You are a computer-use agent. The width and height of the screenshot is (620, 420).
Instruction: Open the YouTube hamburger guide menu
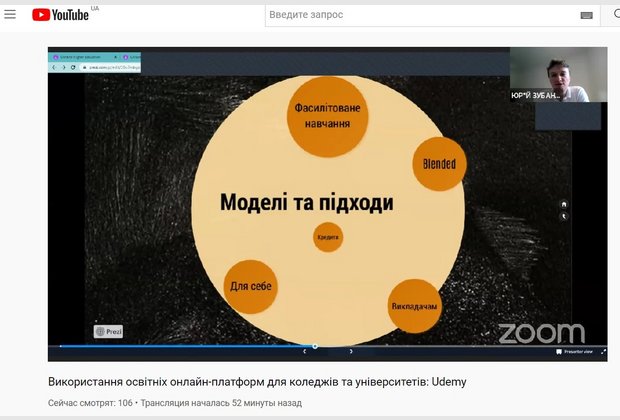(10, 15)
